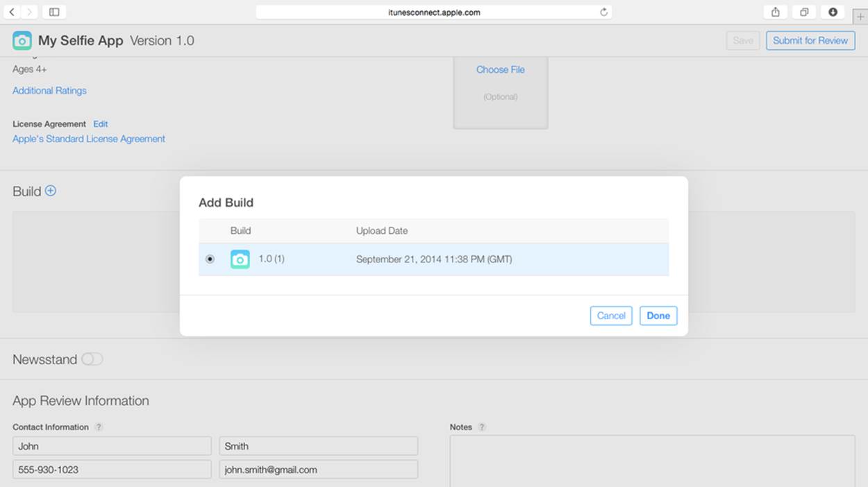
Task: Open a new tab with plus button
Action: 860,17
